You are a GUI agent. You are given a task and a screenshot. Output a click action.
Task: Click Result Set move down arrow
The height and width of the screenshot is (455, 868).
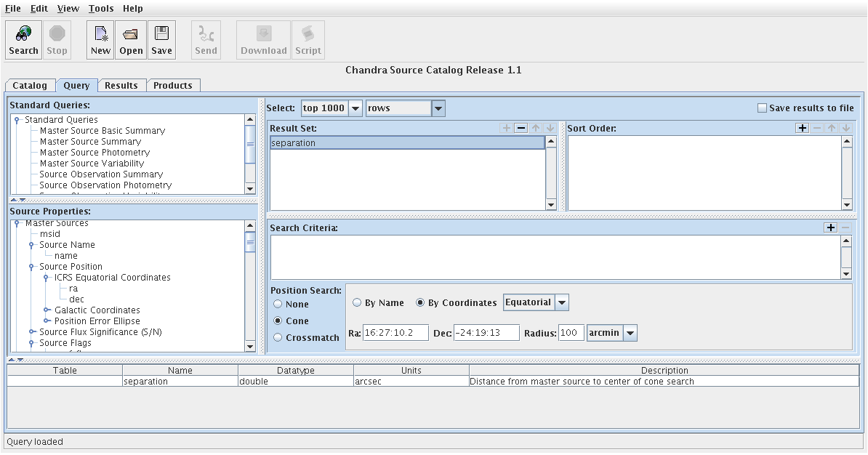click(550, 128)
